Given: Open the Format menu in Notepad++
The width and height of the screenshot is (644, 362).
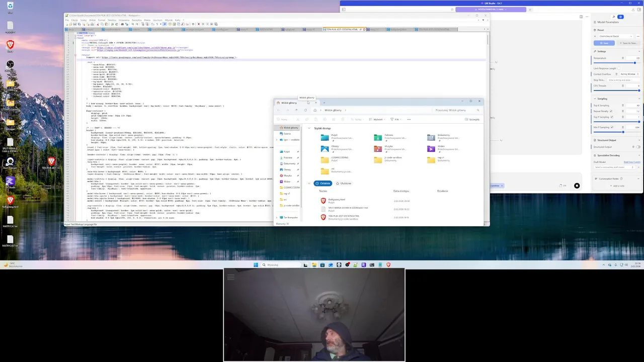Looking at the screenshot, I should point(102,20).
